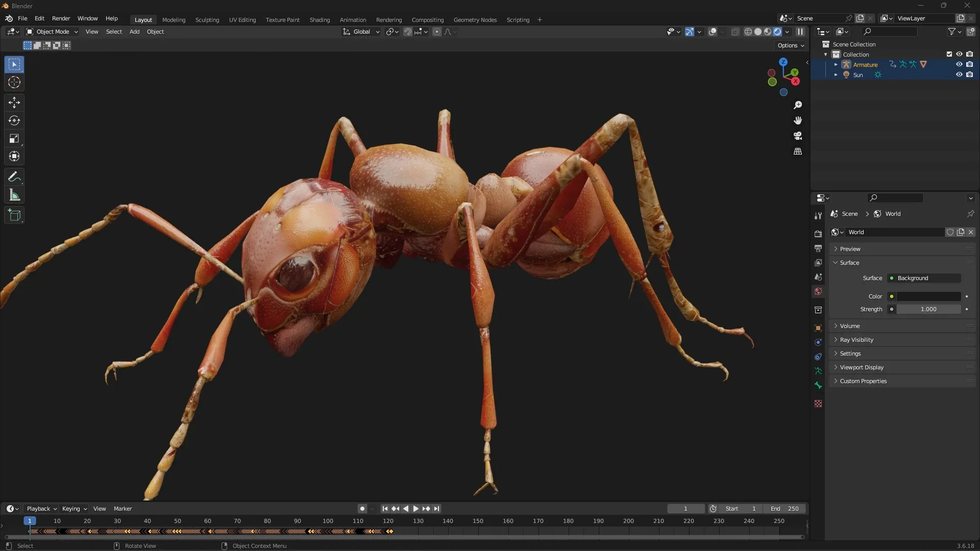
Task: Open the Render Properties tab
Action: tap(818, 233)
